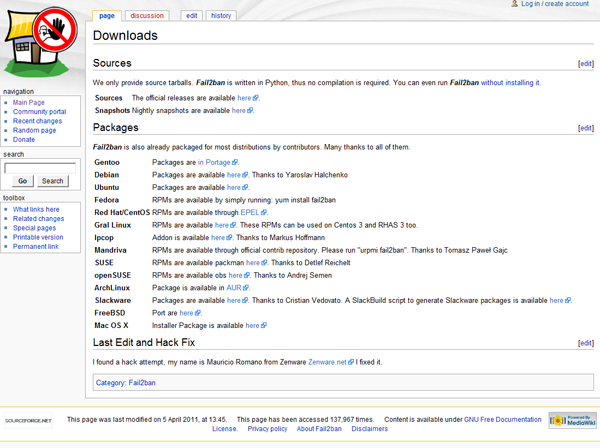Click the Donate link
This screenshot has height=448, width=600.
24,140
